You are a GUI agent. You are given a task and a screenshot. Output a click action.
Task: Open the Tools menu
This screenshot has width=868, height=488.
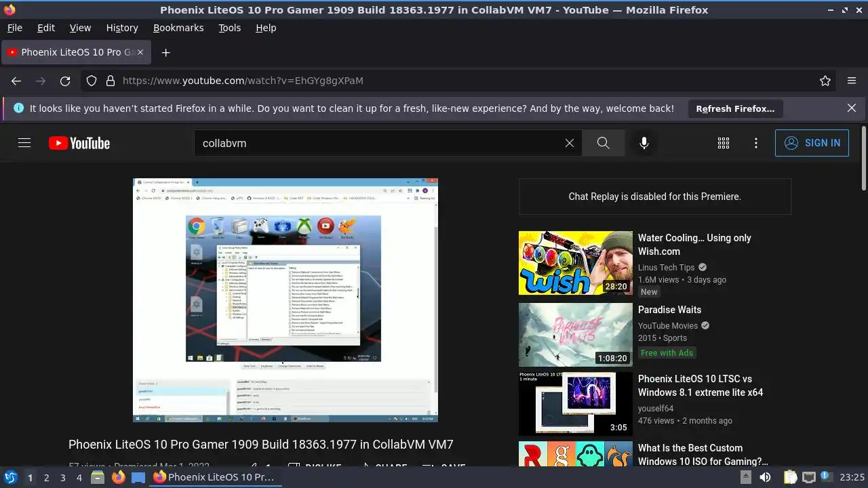(230, 28)
